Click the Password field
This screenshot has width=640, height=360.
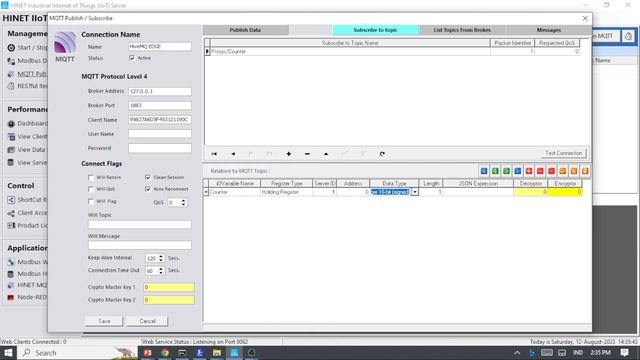[160, 148]
